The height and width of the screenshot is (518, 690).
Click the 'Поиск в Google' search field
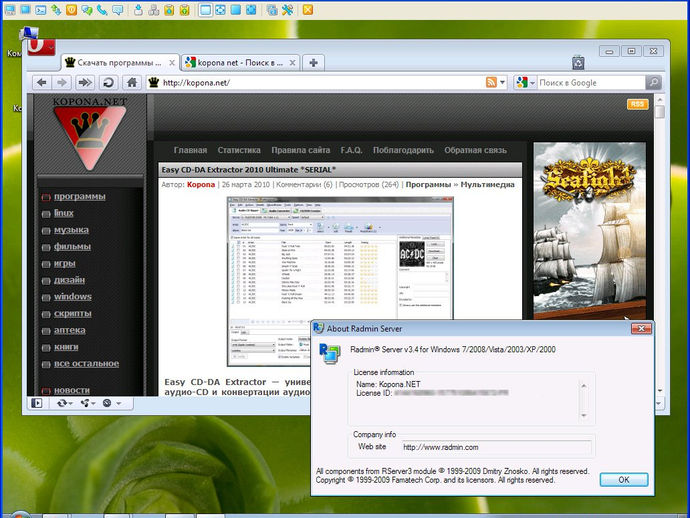(x=591, y=82)
